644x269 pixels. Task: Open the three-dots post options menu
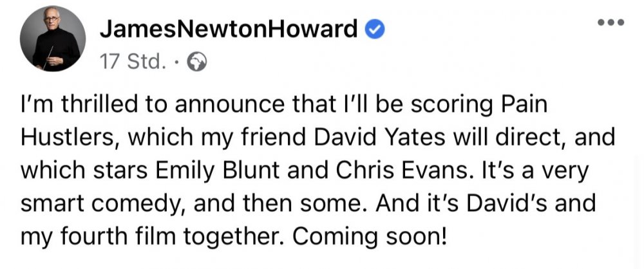pyautogui.click(x=611, y=22)
